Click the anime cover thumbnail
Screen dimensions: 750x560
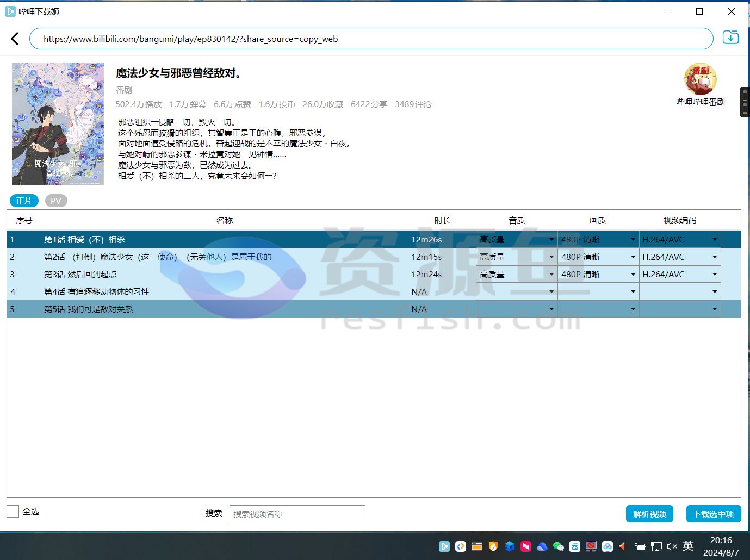[58, 123]
